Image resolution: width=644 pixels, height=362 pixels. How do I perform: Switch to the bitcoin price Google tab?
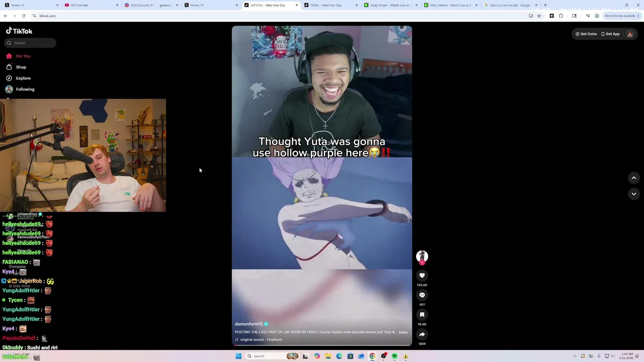[510, 5]
